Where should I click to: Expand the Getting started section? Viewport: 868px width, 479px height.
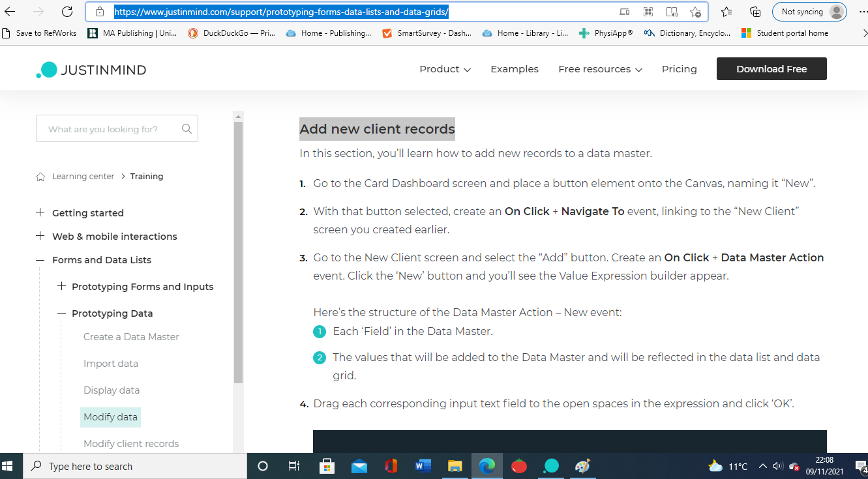[x=40, y=213]
